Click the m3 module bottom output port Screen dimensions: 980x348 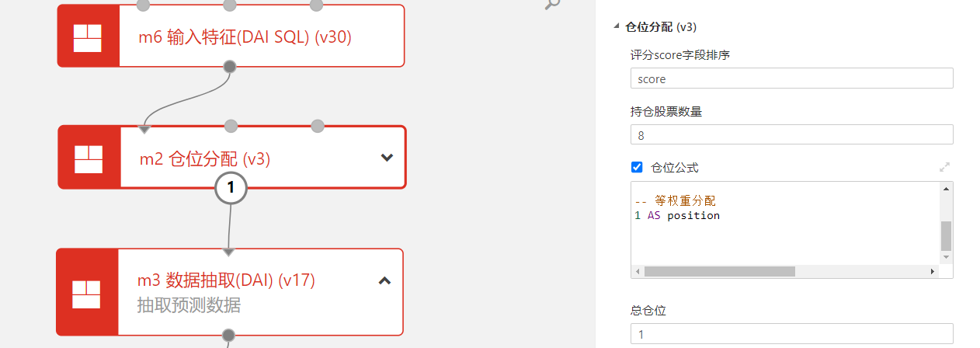228,335
